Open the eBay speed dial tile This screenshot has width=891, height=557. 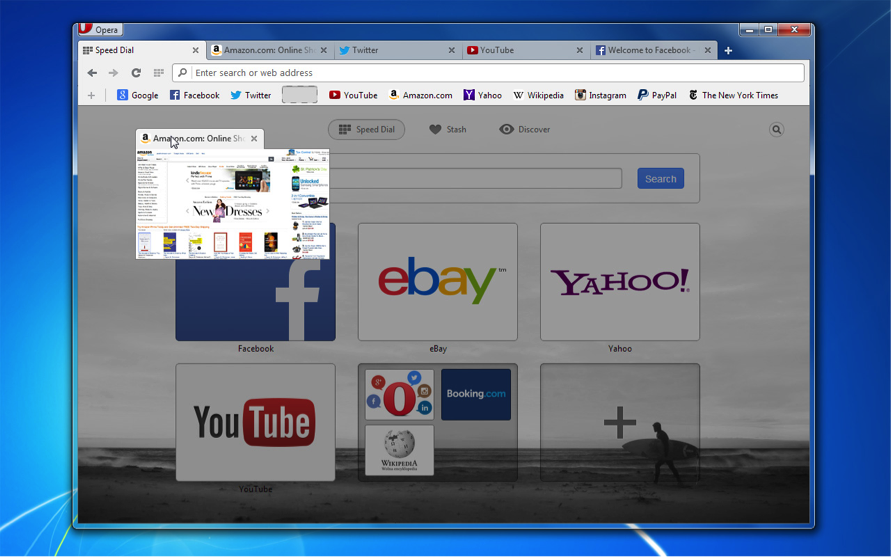pyautogui.click(x=438, y=282)
